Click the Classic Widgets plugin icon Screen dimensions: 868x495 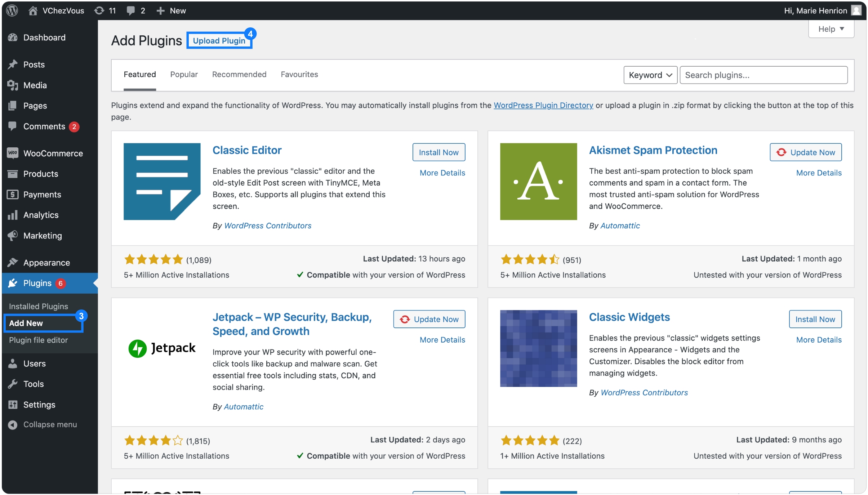[538, 348]
